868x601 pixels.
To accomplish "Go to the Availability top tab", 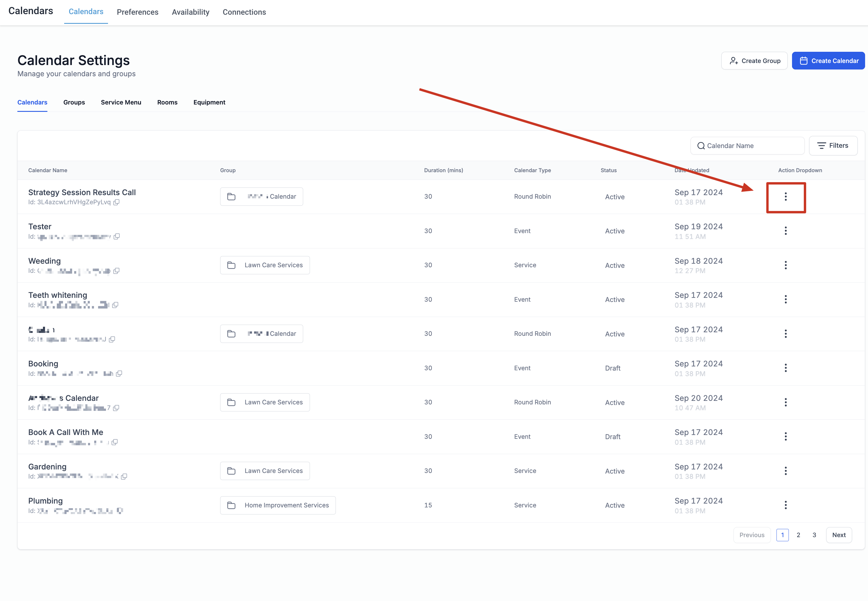I will (190, 12).
